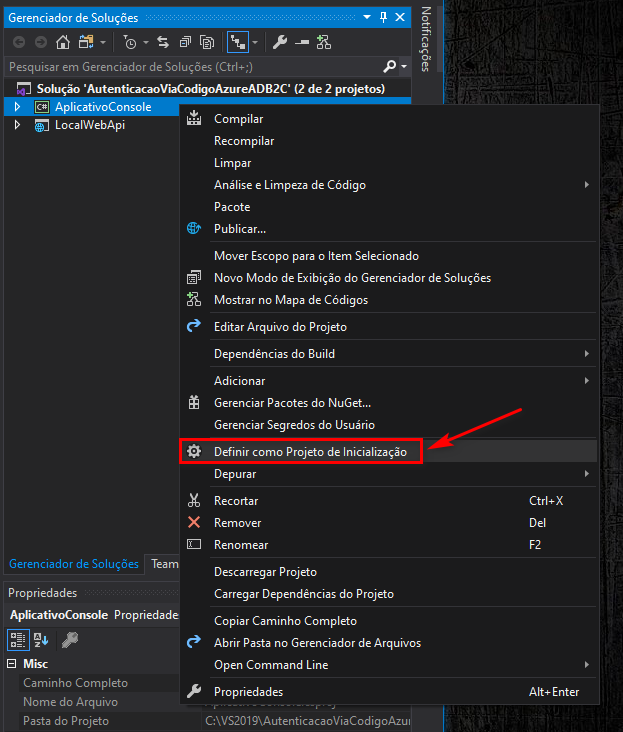The width and height of the screenshot is (623, 732).
Task: Open the Notificações side panel
Action: (426, 40)
